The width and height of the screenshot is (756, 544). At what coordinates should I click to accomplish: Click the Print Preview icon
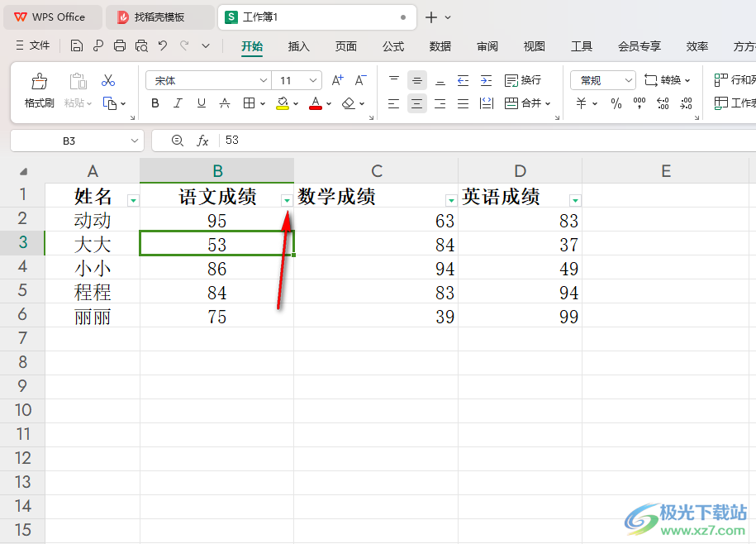[x=141, y=45]
